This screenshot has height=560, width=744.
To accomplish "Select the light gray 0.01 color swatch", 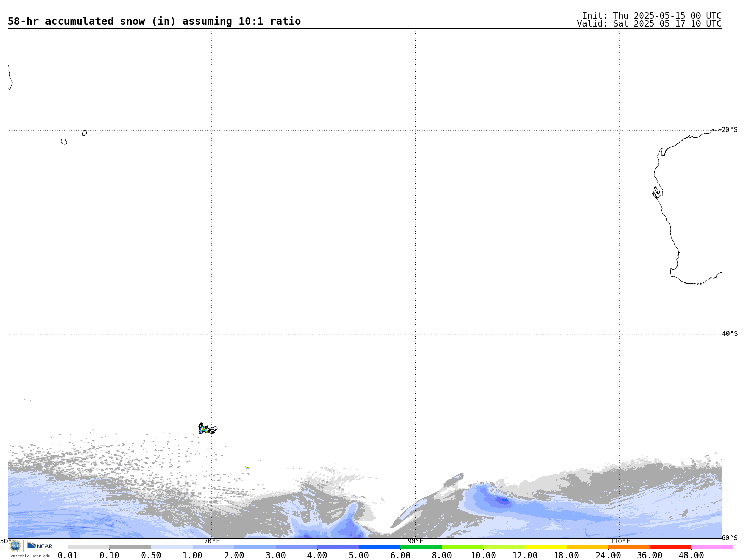I will [x=89, y=547].
